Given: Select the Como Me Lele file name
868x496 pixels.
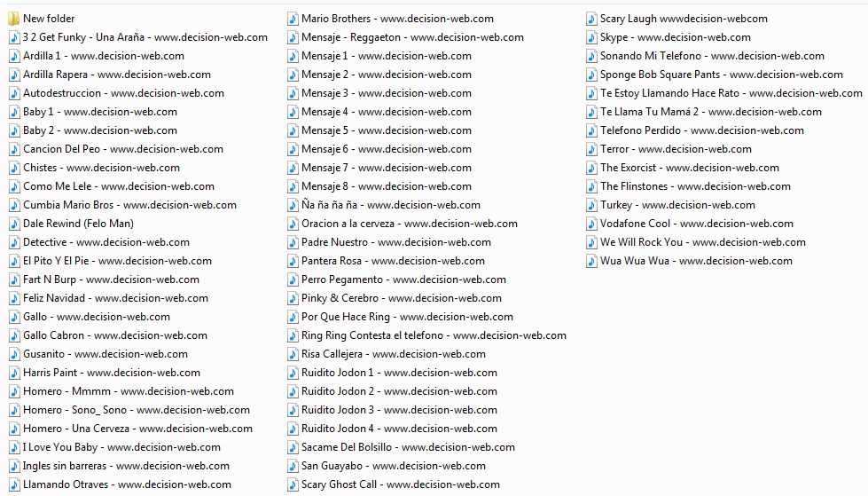Looking at the screenshot, I should point(119,186).
